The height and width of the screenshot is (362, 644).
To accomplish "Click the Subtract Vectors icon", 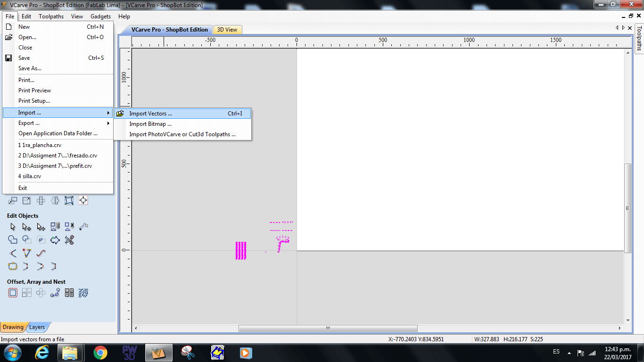I will (x=27, y=240).
